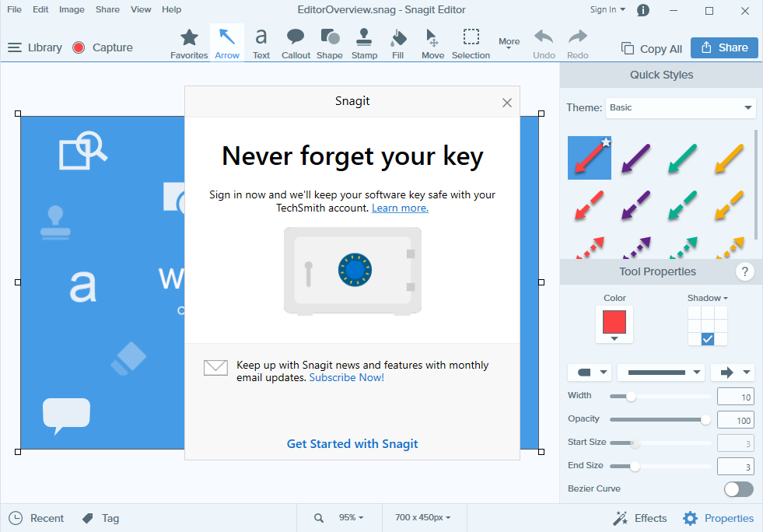Expand the More tools dropdown
Viewport: 763px width, 532px height.
point(509,43)
